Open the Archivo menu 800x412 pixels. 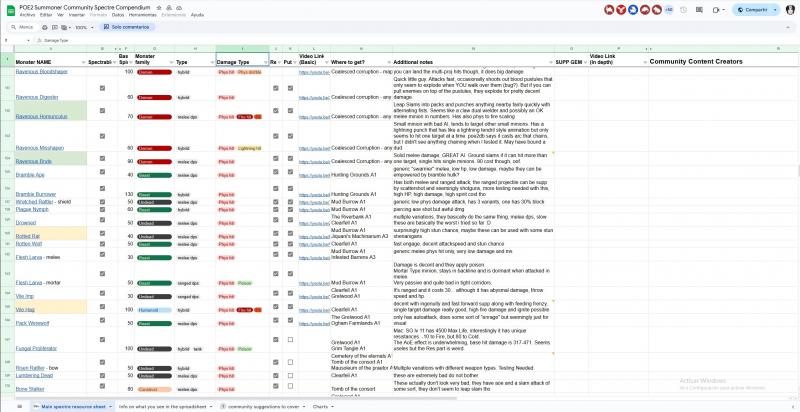[x=27, y=15]
